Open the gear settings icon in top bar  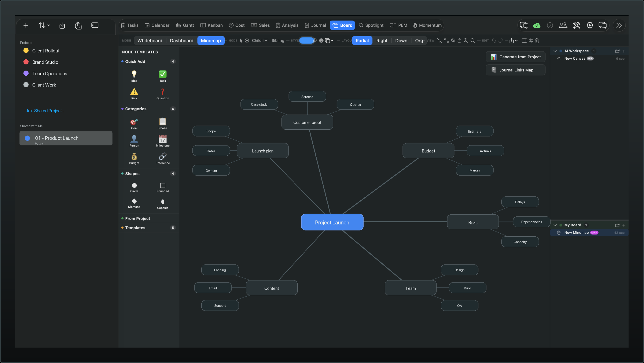pos(590,25)
